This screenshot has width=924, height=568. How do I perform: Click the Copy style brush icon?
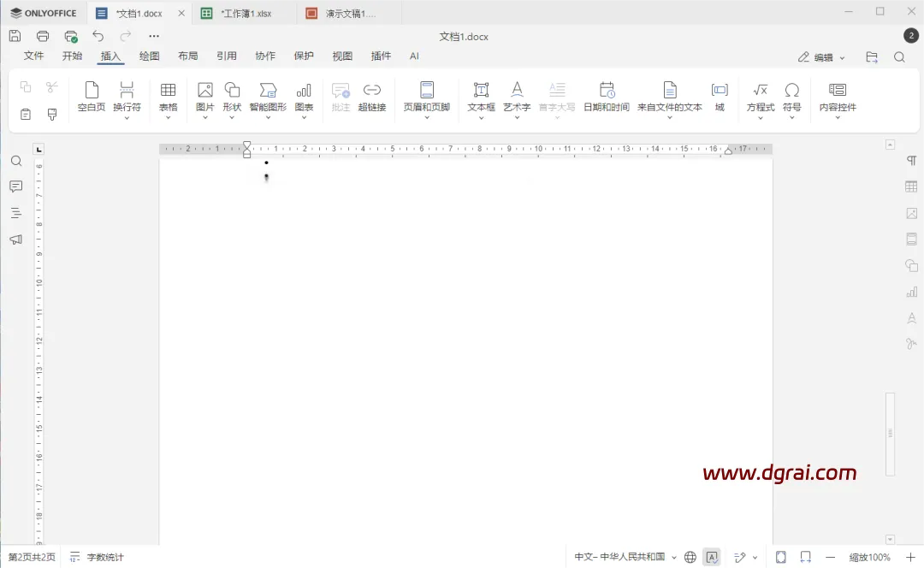point(52,115)
